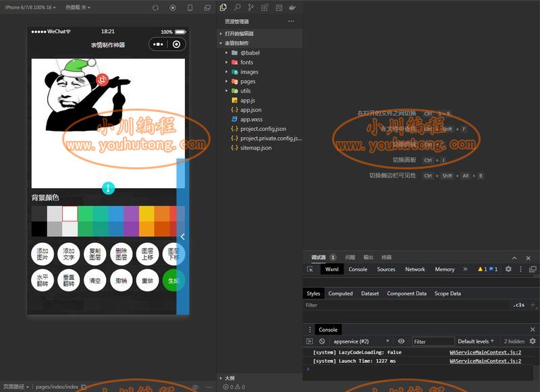Select the purple background color swatch
This screenshot has height=392, width=540.
click(131, 214)
